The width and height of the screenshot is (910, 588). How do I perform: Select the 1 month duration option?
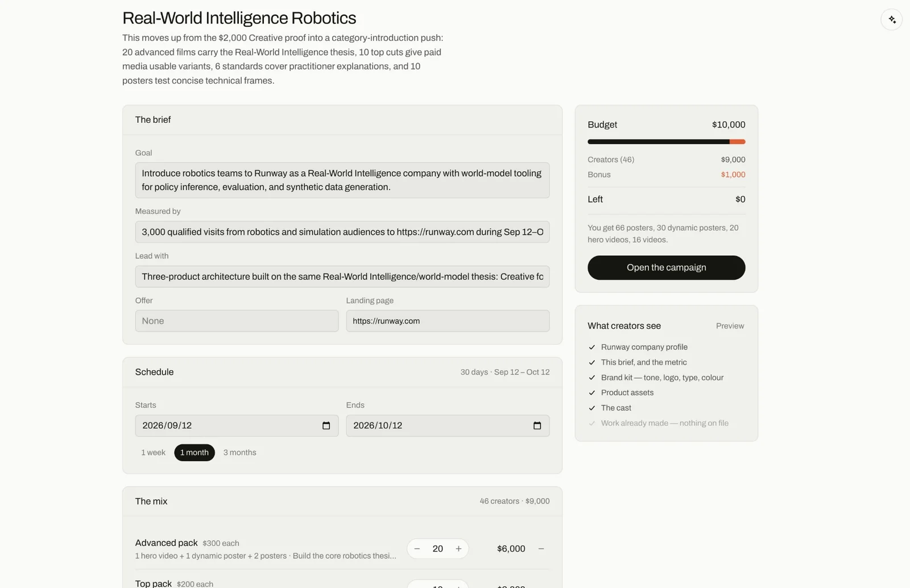click(x=195, y=453)
